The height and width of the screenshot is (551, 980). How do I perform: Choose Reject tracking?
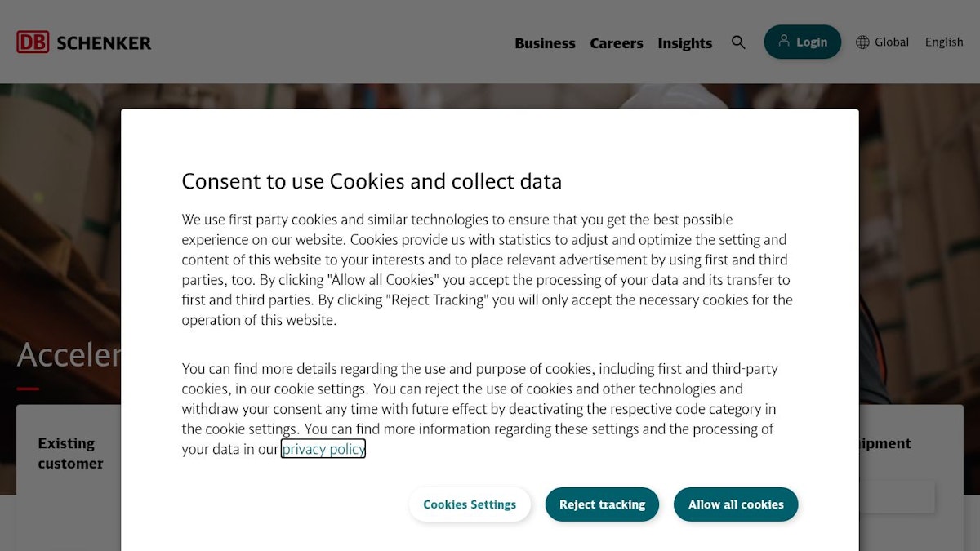tap(602, 504)
